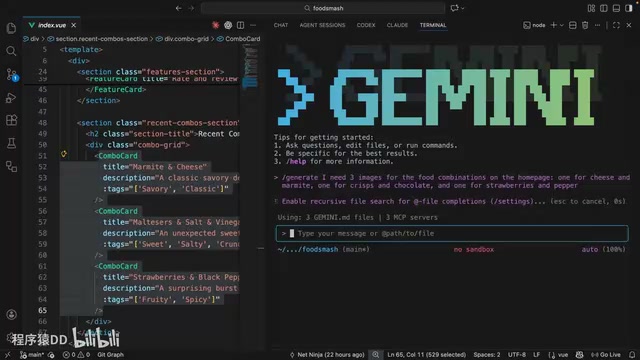Kill terminal with the trash icon

coord(585,25)
